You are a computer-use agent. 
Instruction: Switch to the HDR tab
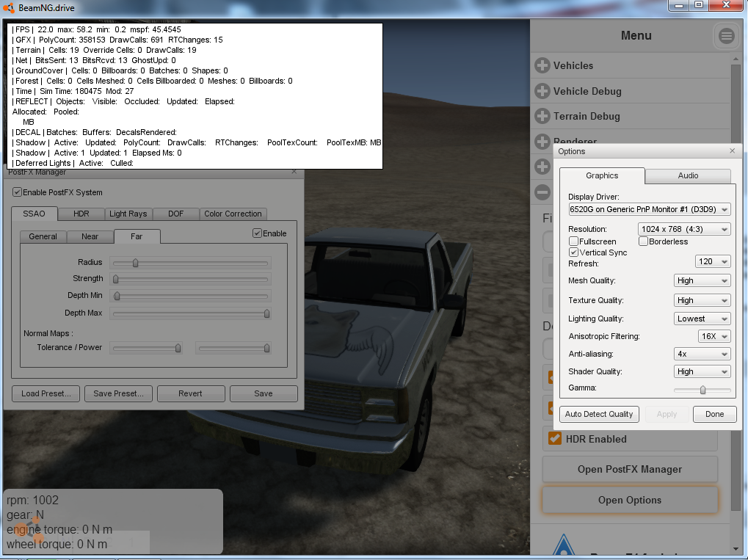coord(81,214)
